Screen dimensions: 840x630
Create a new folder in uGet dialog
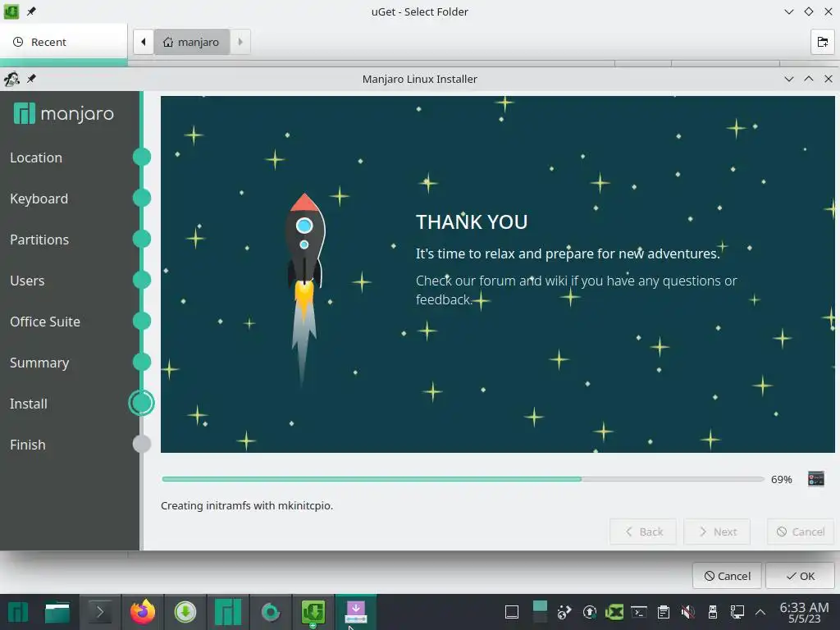pos(822,42)
